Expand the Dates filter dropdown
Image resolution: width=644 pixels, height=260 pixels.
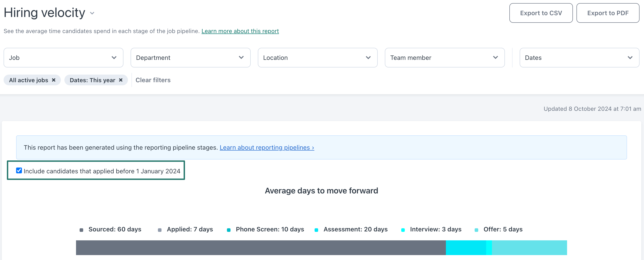[x=579, y=58]
